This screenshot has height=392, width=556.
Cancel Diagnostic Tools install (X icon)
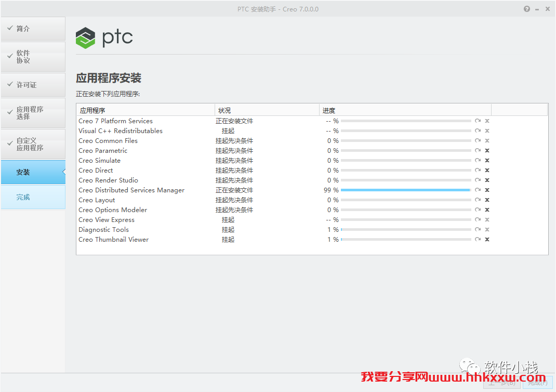[x=487, y=229]
